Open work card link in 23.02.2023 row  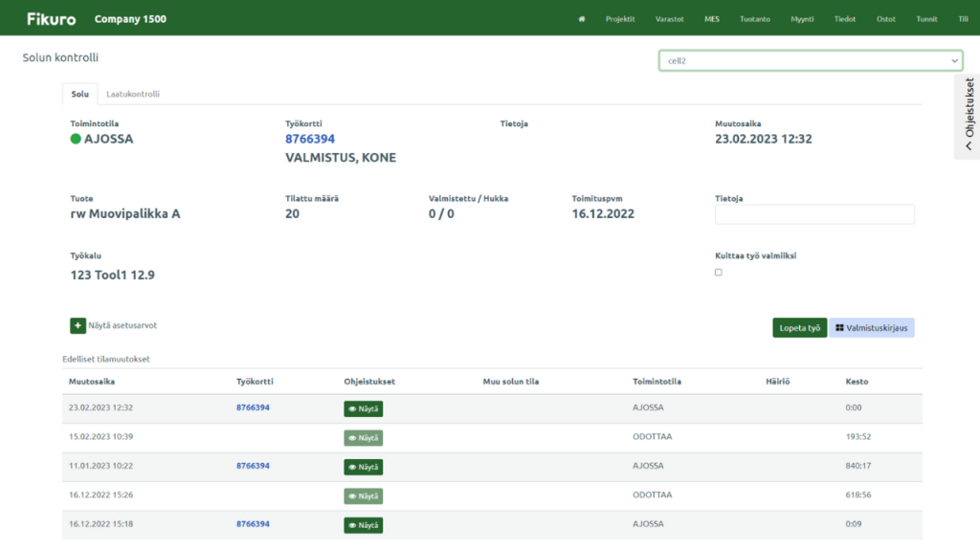click(253, 408)
